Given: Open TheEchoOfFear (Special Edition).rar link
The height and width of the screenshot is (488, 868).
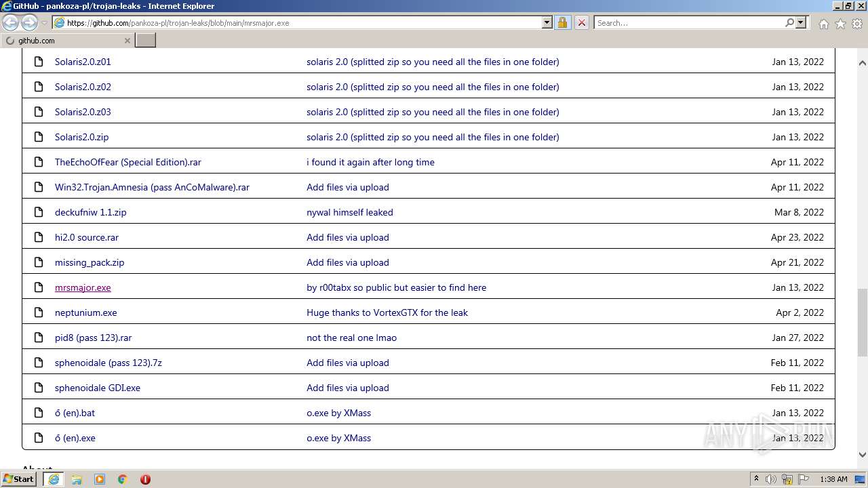Looking at the screenshot, I should [128, 162].
